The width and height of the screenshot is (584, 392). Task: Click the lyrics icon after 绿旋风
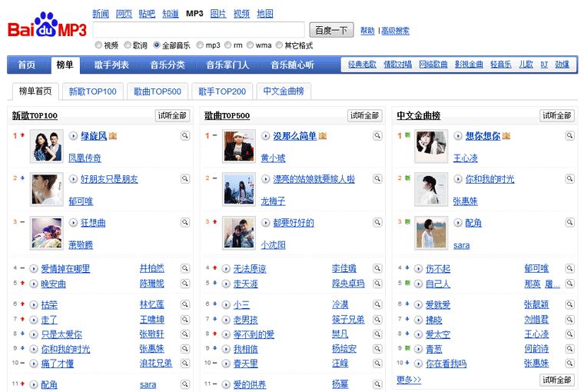[113, 136]
